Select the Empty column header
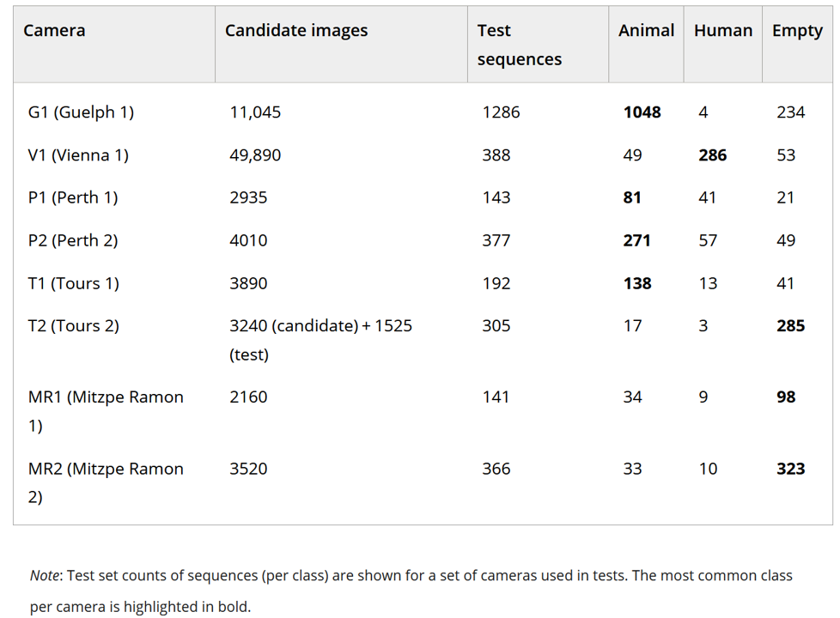The height and width of the screenshot is (618, 840). (797, 31)
